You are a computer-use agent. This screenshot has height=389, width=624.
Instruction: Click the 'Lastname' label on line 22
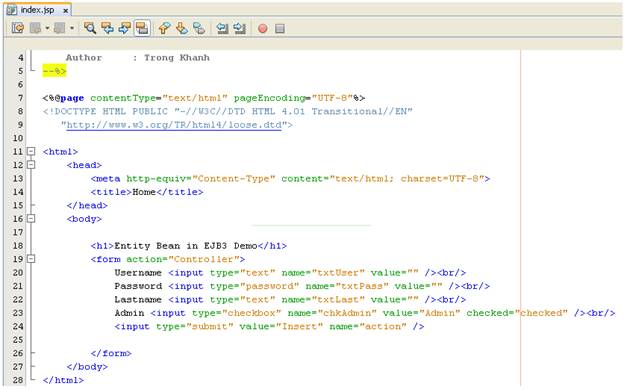point(138,300)
